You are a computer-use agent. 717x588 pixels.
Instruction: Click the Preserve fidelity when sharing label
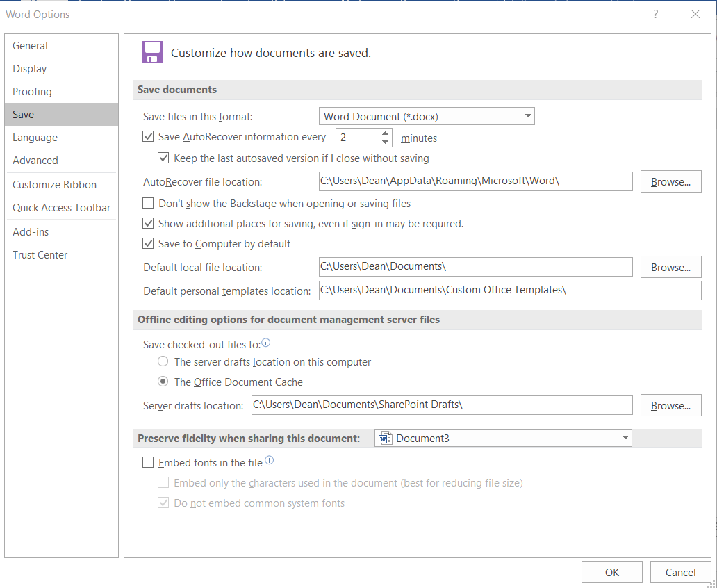point(249,439)
